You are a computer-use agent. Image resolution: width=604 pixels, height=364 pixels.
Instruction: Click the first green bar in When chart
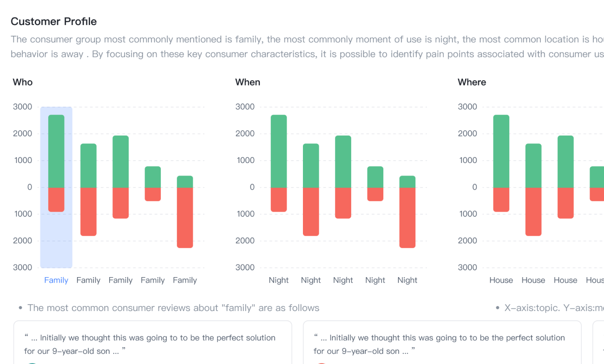click(x=279, y=151)
